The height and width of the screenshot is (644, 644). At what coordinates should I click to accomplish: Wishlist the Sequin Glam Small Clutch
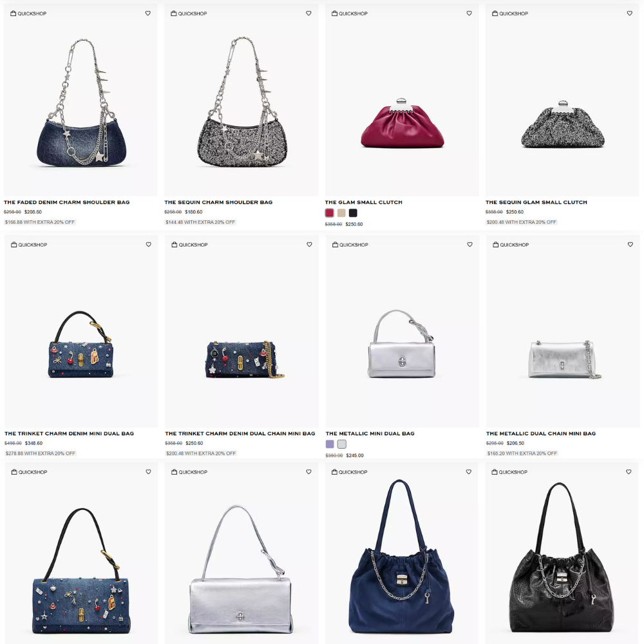coord(630,13)
